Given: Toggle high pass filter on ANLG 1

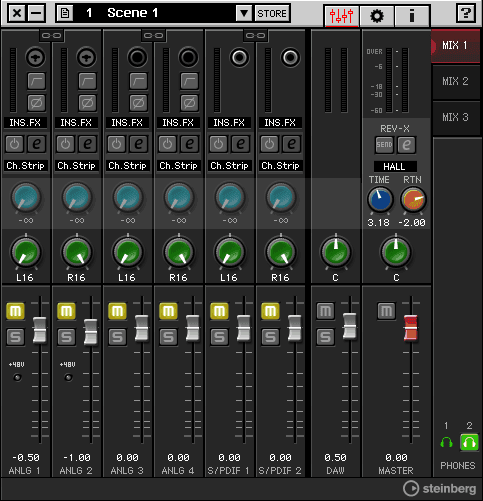Looking at the screenshot, I should click(36, 81).
